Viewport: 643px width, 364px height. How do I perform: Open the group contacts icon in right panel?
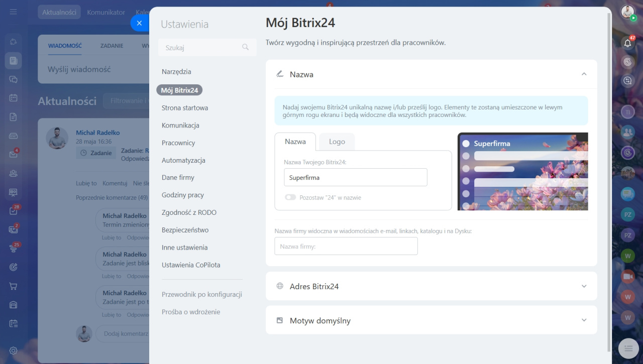coord(627,132)
